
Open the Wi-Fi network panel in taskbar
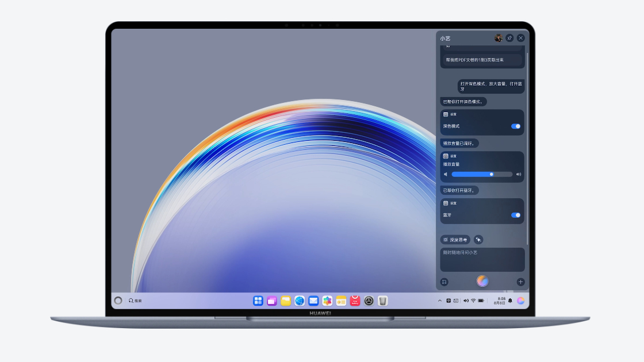[x=473, y=301]
